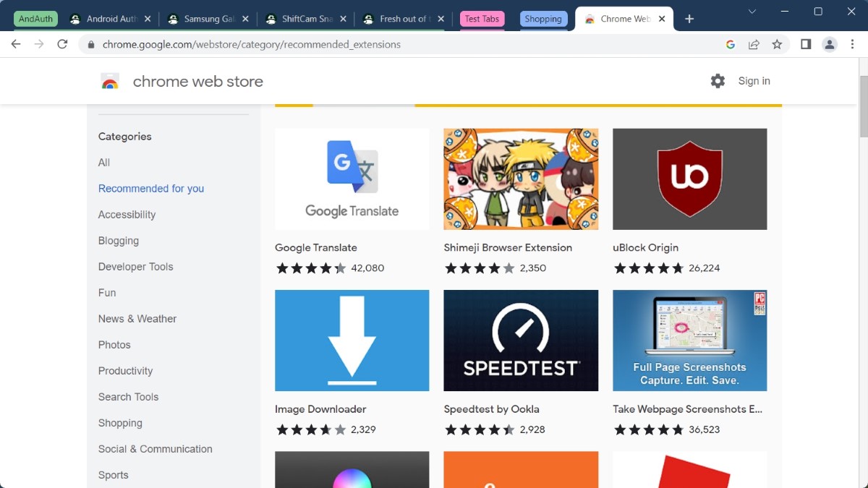Click the Categories heading
Screen dimensions: 868x488
tap(125, 137)
